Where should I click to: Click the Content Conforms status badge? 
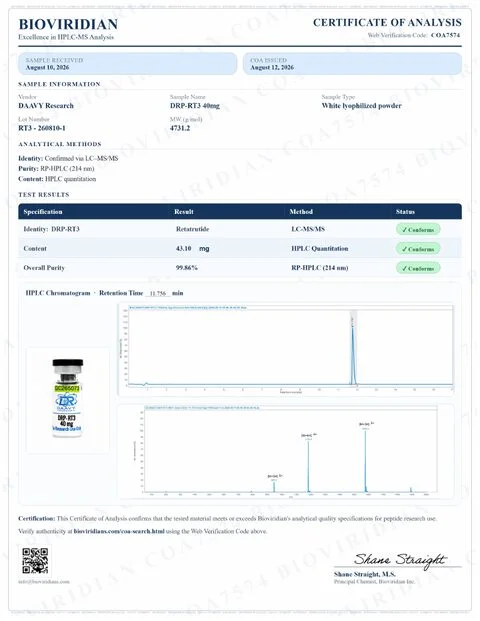418,249
